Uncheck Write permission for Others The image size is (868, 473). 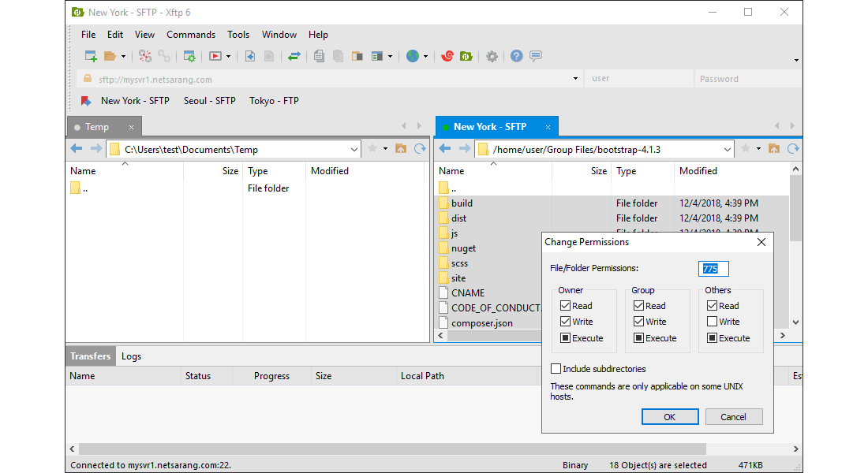711,321
